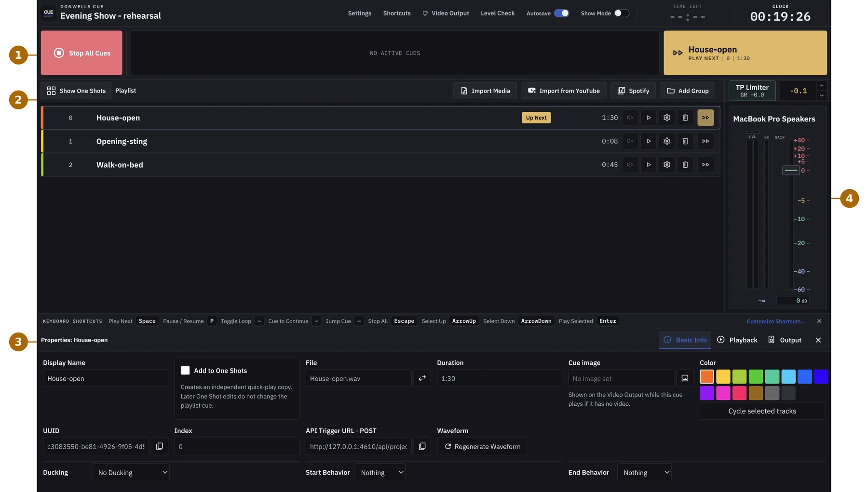Click the gain fader handle
Screen dimensions: 868x492
click(x=791, y=170)
